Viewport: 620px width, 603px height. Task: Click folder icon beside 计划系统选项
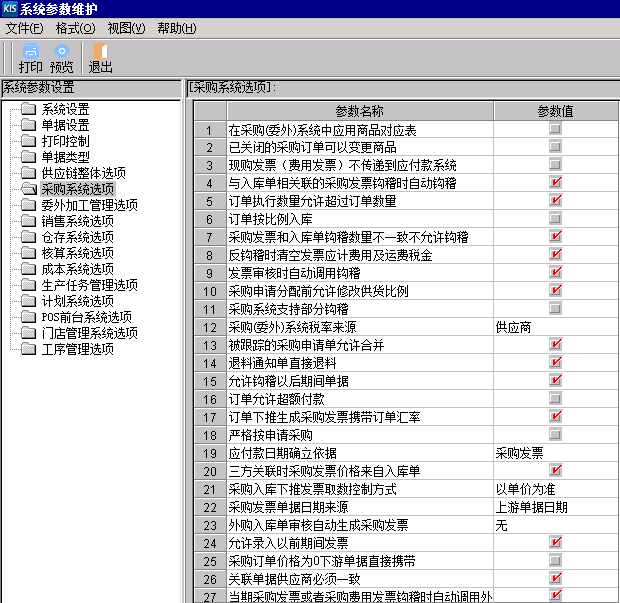pyautogui.click(x=28, y=301)
